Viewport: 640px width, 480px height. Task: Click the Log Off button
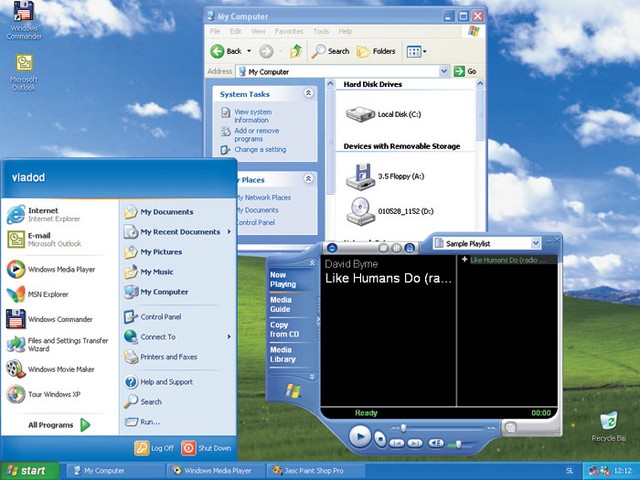tap(154, 448)
